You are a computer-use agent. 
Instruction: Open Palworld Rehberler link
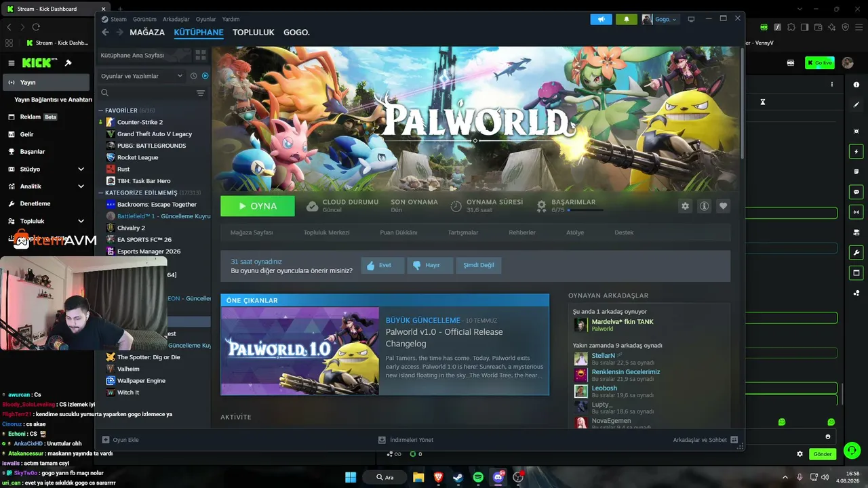pyautogui.click(x=522, y=232)
